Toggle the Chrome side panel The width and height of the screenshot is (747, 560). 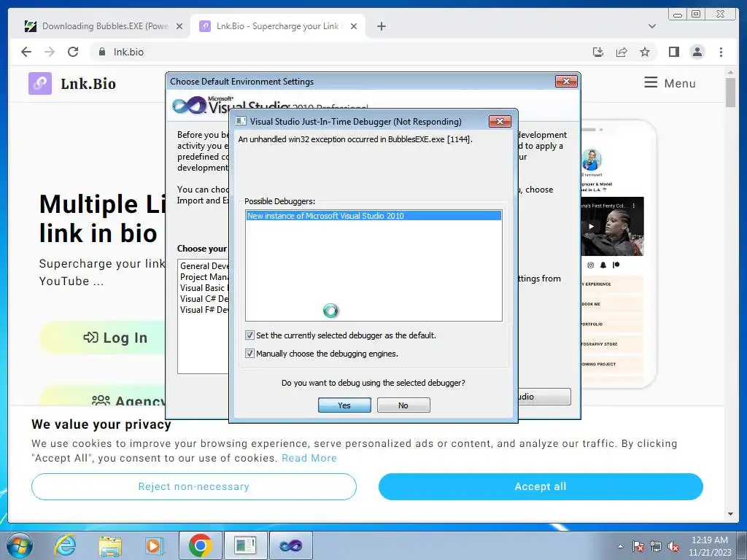[x=673, y=52]
